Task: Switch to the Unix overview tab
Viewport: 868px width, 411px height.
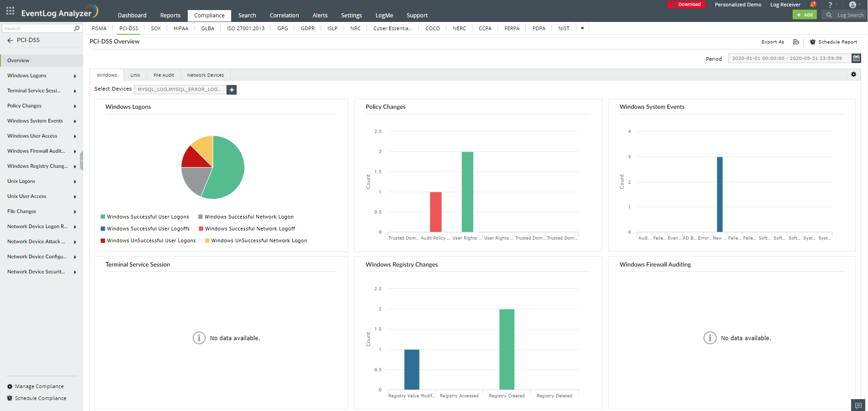Action: click(x=135, y=75)
